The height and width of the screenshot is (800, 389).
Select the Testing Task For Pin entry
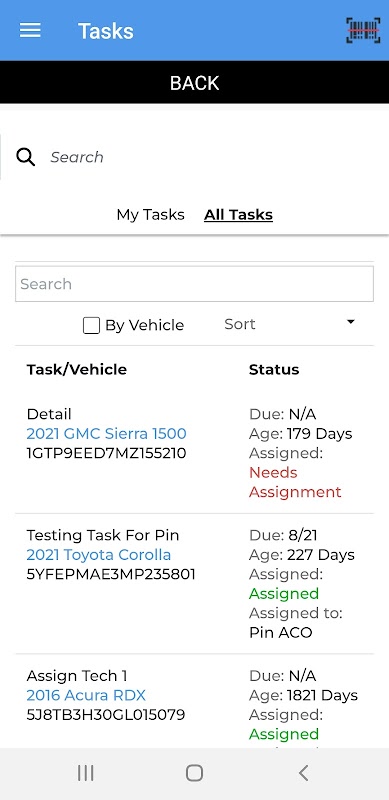pyautogui.click(x=103, y=535)
